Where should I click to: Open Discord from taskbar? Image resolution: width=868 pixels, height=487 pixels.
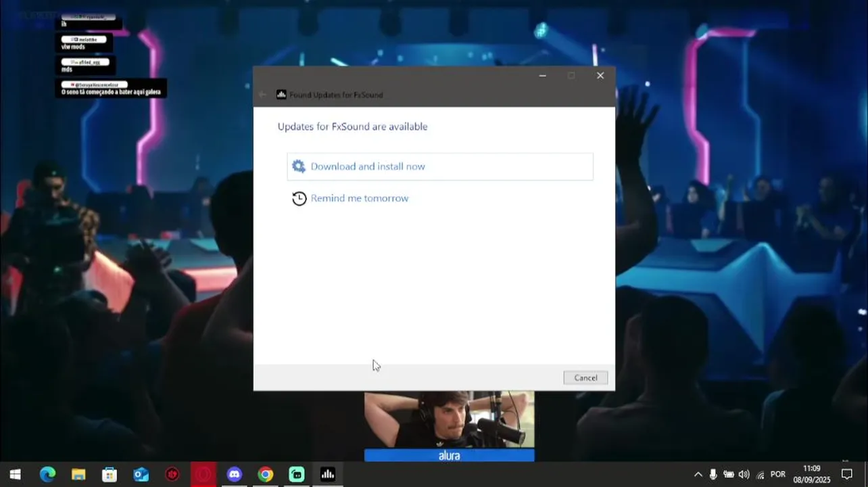click(x=235, y=475)
